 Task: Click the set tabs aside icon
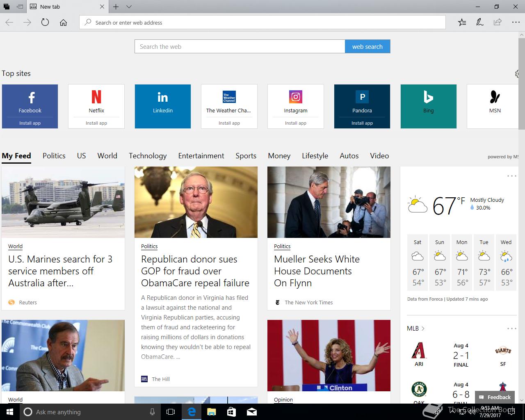(20, 7)
